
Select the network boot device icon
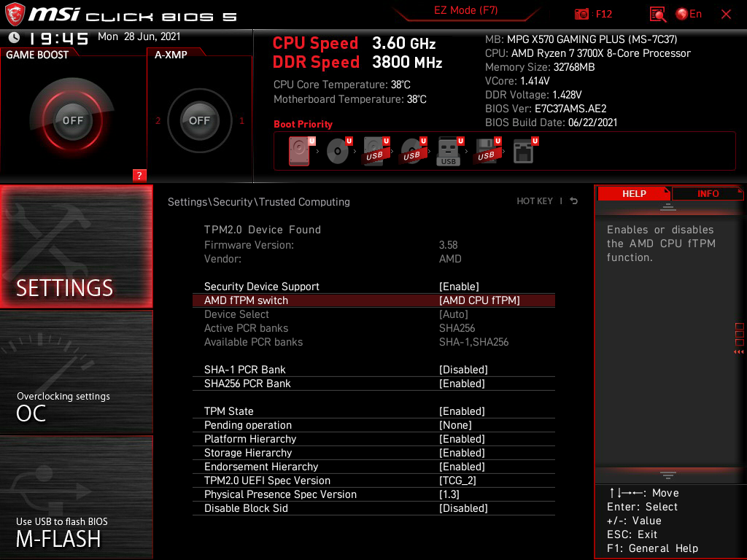click(524, 152)
